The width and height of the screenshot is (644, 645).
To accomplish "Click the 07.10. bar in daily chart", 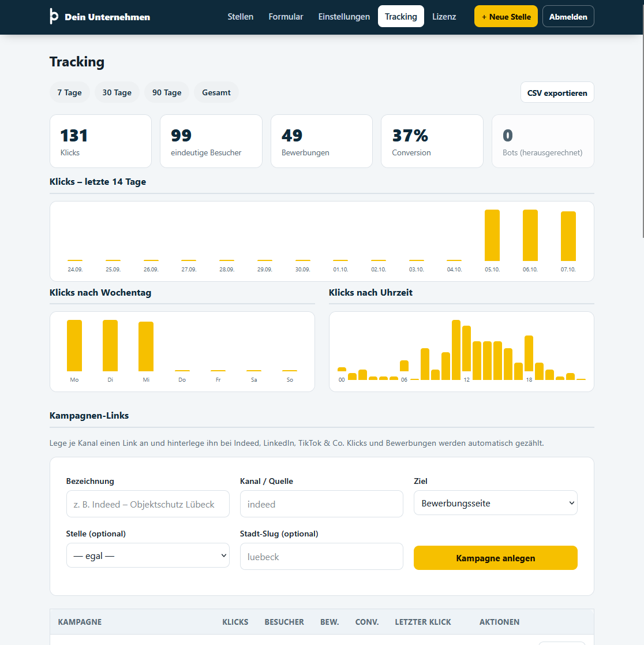I will click(568, 236).
